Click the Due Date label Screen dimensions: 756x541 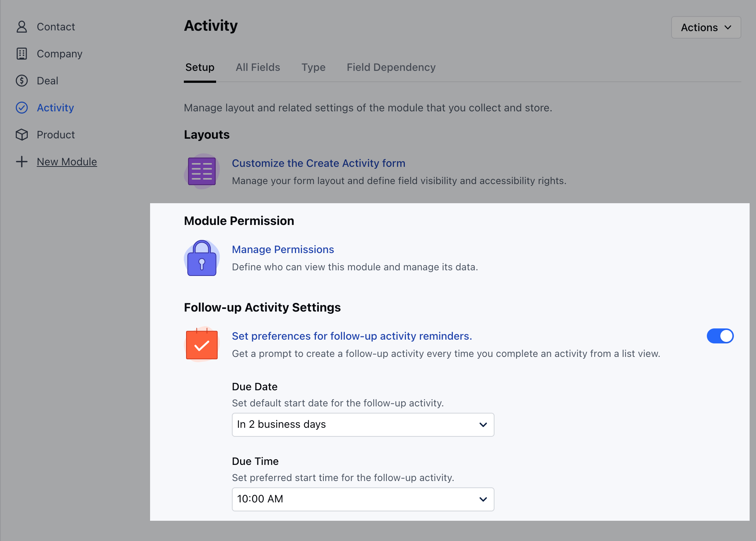(x=255, y=387)
